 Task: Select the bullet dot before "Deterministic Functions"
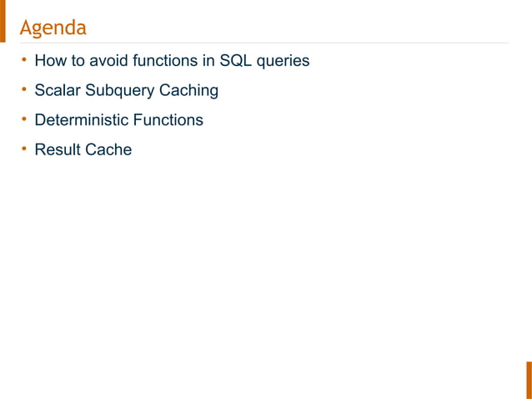(25, 119)
